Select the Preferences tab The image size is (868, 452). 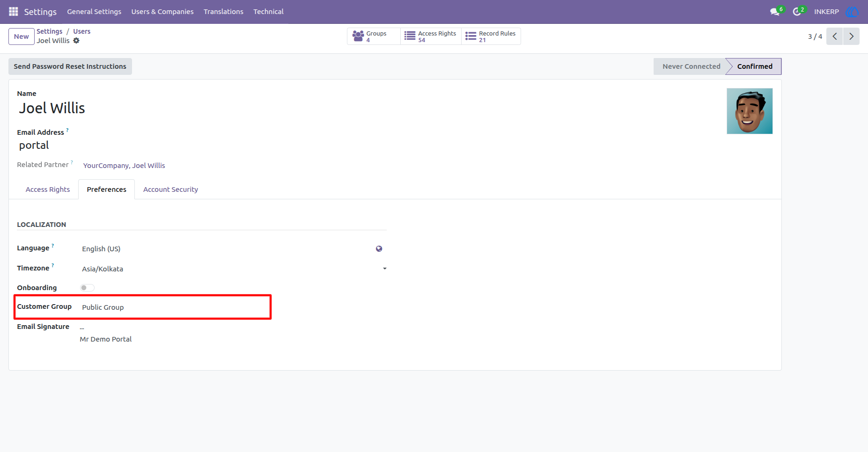107,190
